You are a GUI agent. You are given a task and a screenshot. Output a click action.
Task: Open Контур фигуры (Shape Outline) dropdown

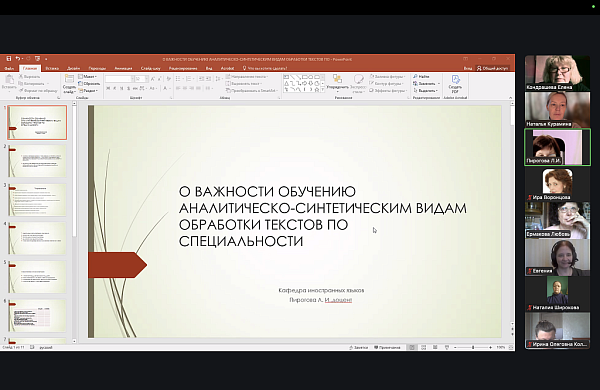[x=386, y=83]
